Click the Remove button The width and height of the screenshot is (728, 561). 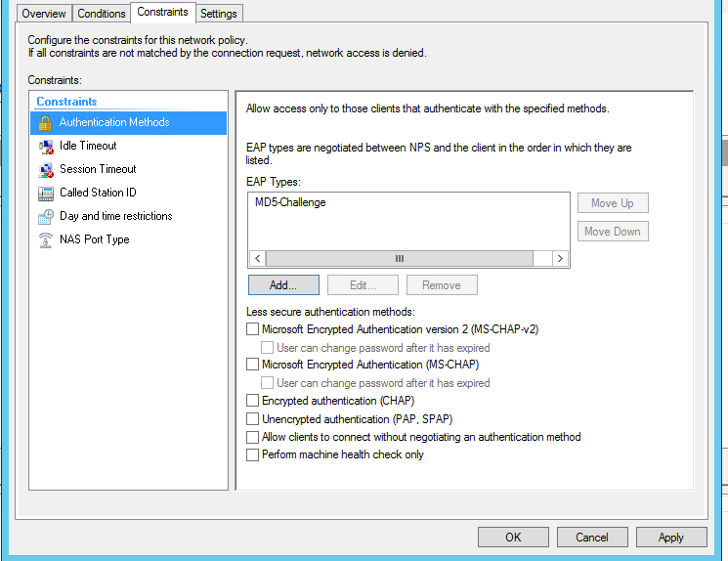[442, 285]
